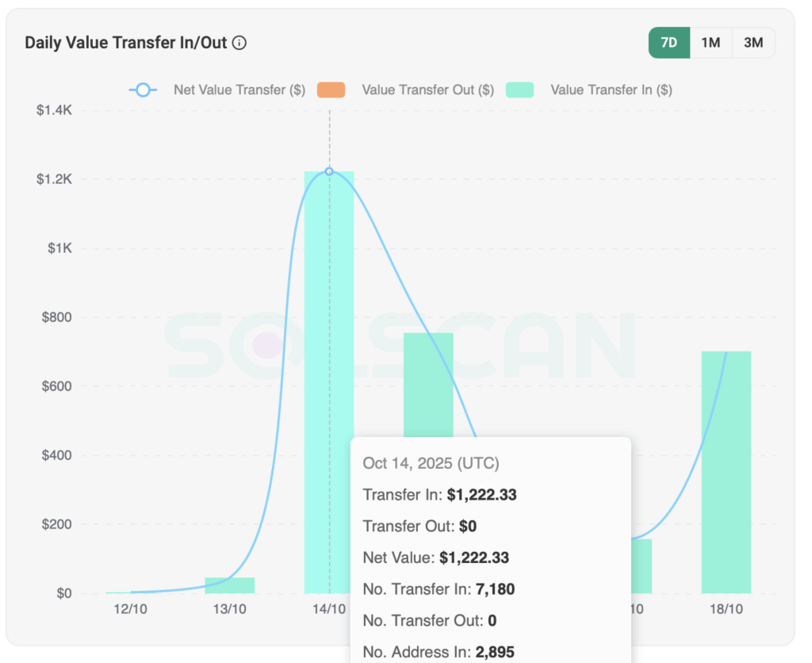Click the $1.4K y-axis label

click(54, 110)
